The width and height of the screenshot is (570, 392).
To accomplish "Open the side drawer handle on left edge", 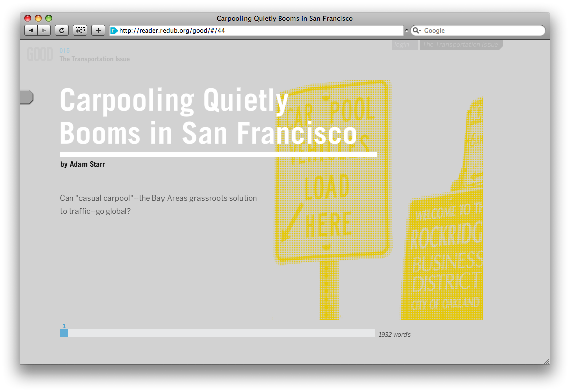I will point(27,97).
